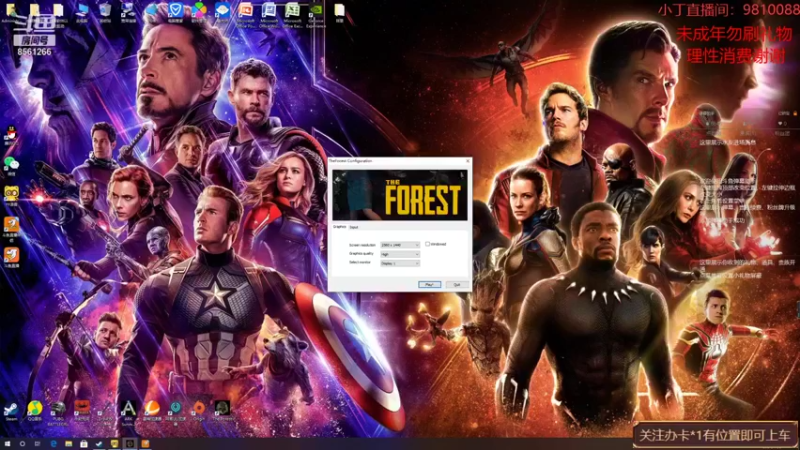Image resolution: width=800 pixels, height=450 pixels.
Task: Open the ARK Survival desktop shortcut
Action: click(128, 411)
